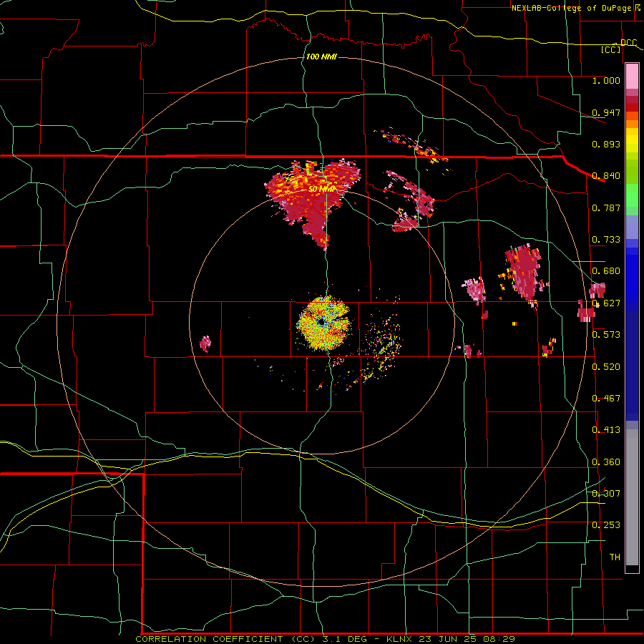
Task: Click the 0.413 scale value
Action: (x=606, y=430)
